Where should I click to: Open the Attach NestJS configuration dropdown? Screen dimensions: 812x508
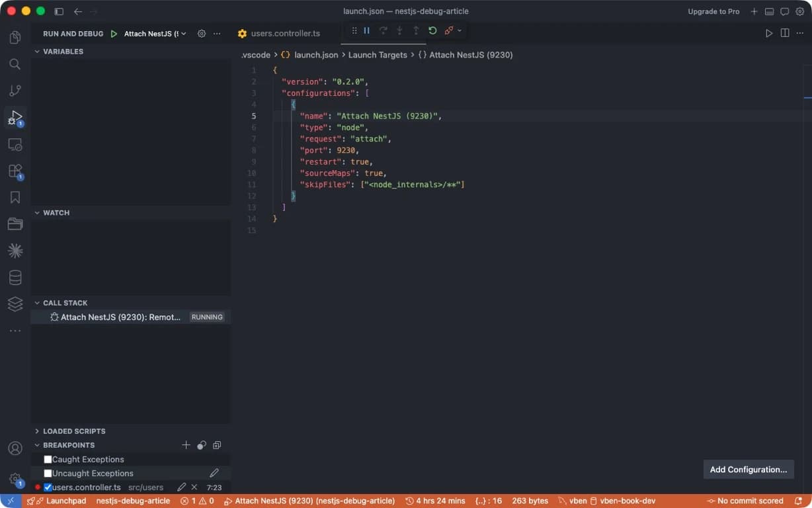pyautogui.click(x=155, y=34)
